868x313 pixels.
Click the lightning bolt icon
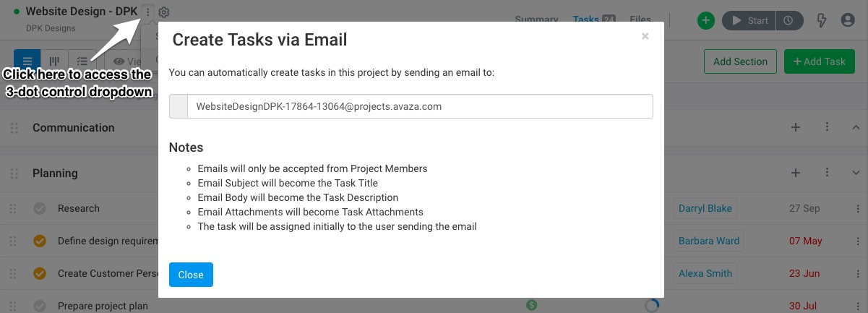pyautogui.click(x=822, y=20)
